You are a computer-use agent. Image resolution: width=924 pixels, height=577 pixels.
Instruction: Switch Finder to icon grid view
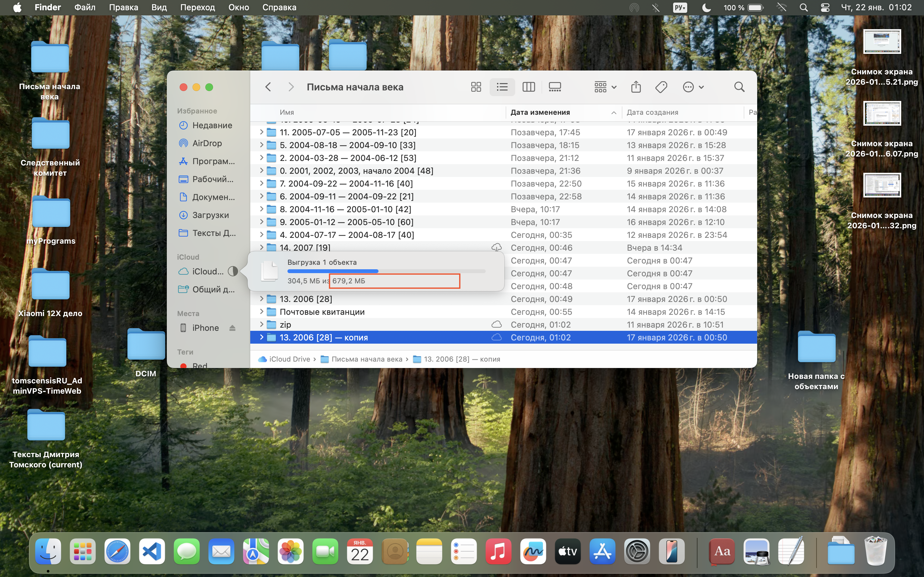pyautogui.click(x=476, y=87)
